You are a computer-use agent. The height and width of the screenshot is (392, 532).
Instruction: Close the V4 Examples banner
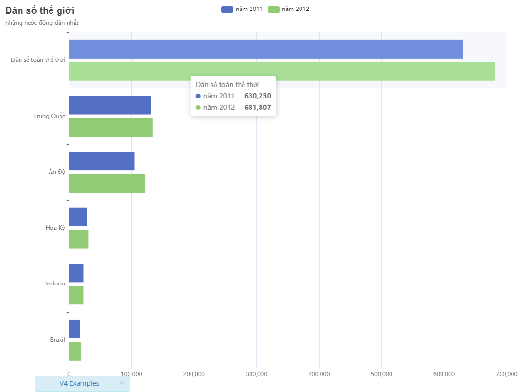pos(122,383)
